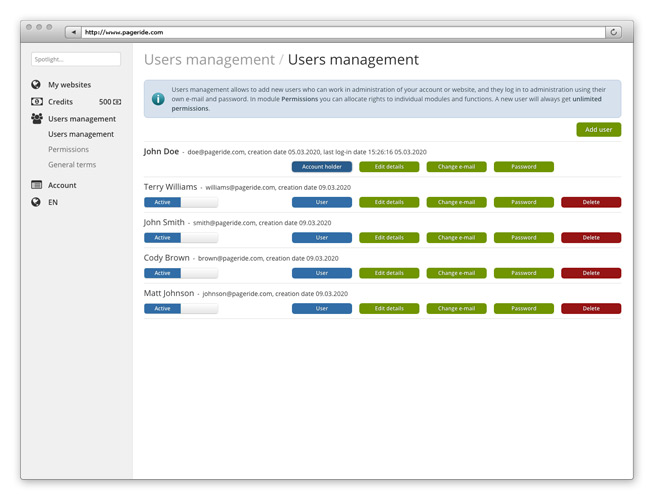
Task: Click the Users management people icon
Action: pyautogui.click(x=37, y=119)
